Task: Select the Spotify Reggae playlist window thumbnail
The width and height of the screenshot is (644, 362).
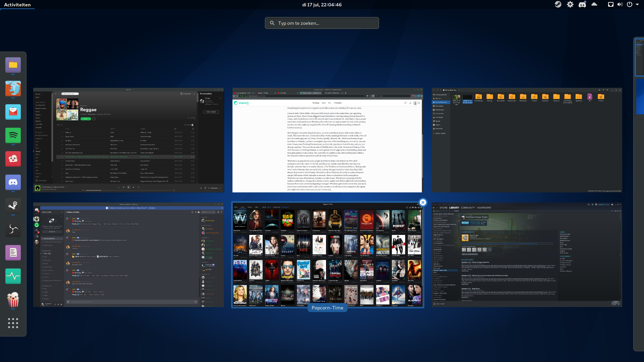Action: pos(128,140)
